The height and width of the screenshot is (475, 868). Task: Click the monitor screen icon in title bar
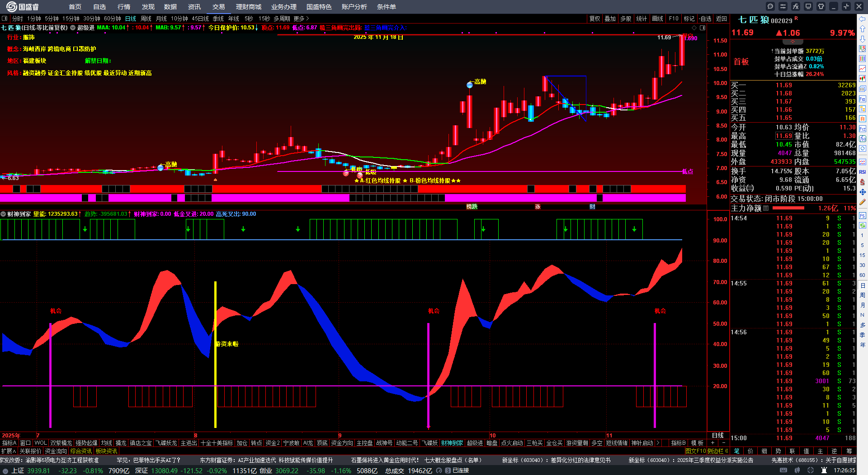coord(808,6)
